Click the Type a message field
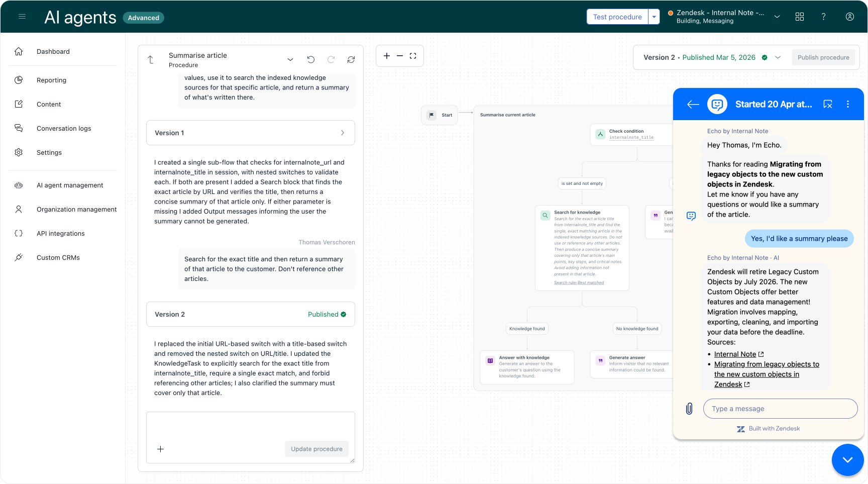 (781, 409)
